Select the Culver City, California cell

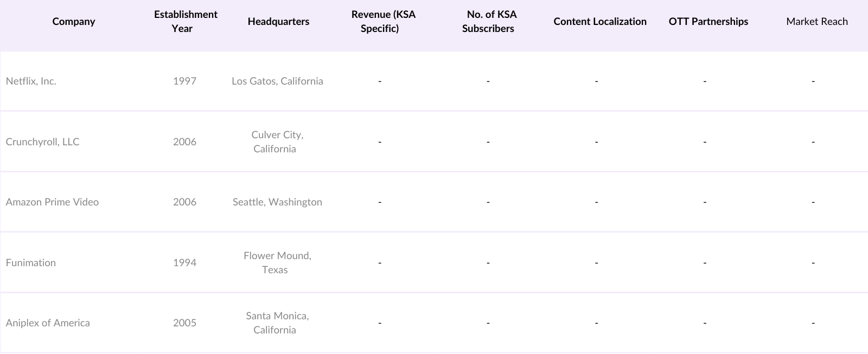(x=277, y=142)
